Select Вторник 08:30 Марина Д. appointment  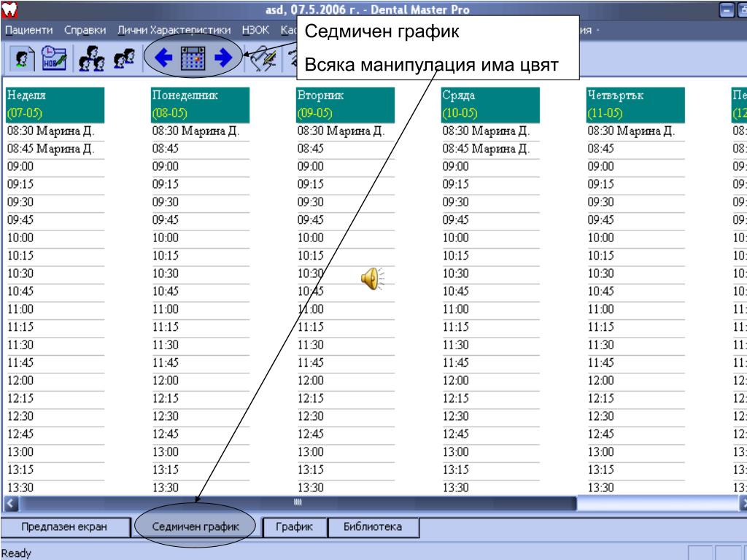[345, 131]
